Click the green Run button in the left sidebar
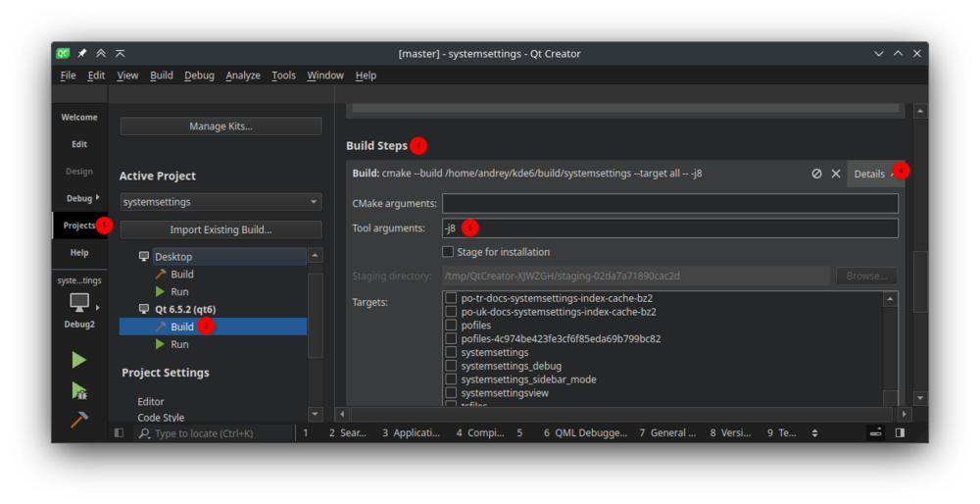The width and height of the screenshot is (980, 504). [79, 360]
